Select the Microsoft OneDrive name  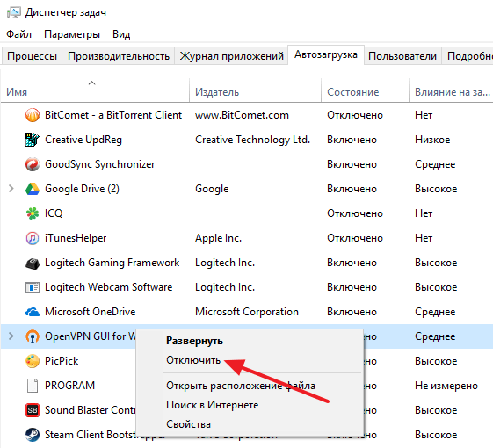(91, 312)
